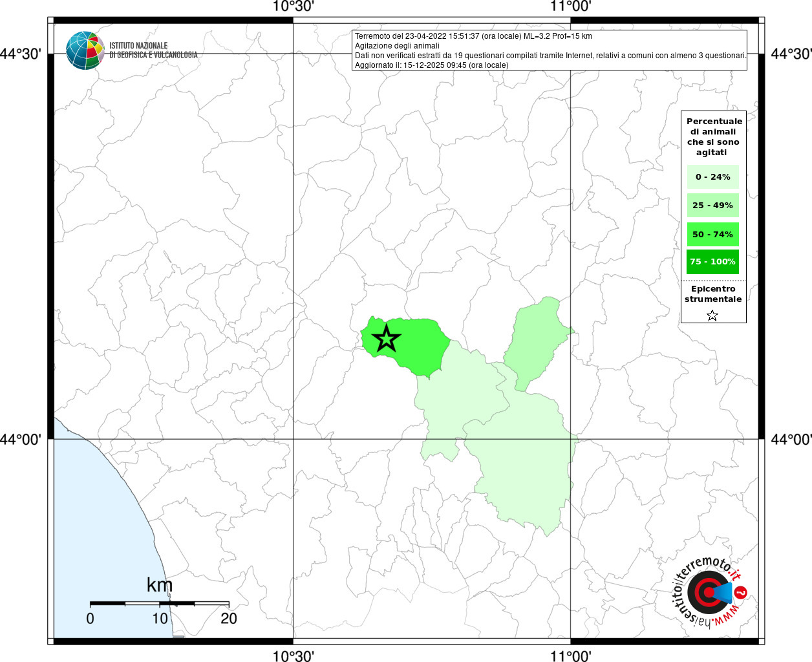
Task: Click the top 10°30' longitude label
Action: [x=293, y=6]
